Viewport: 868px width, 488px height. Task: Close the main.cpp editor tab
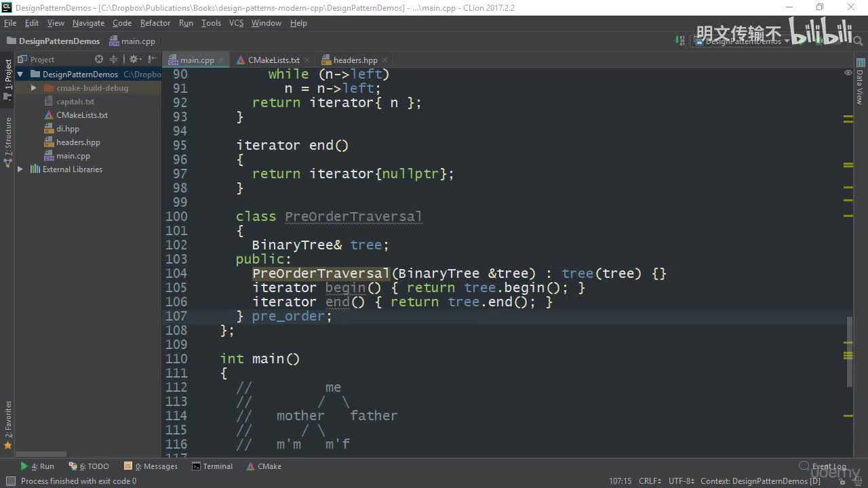tap(221, 60)
